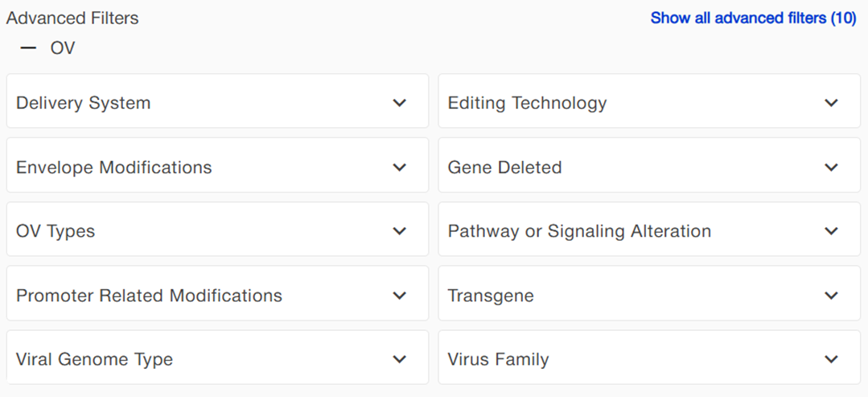Collapse the OV section minus icon
Viewport: 868px width, 397px height.
[29, 48]
